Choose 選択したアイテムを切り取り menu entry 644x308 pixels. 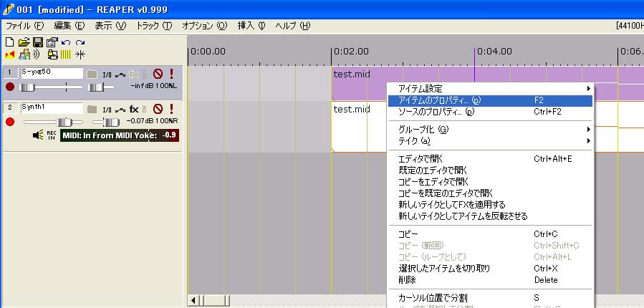click(x=491, y=269)
